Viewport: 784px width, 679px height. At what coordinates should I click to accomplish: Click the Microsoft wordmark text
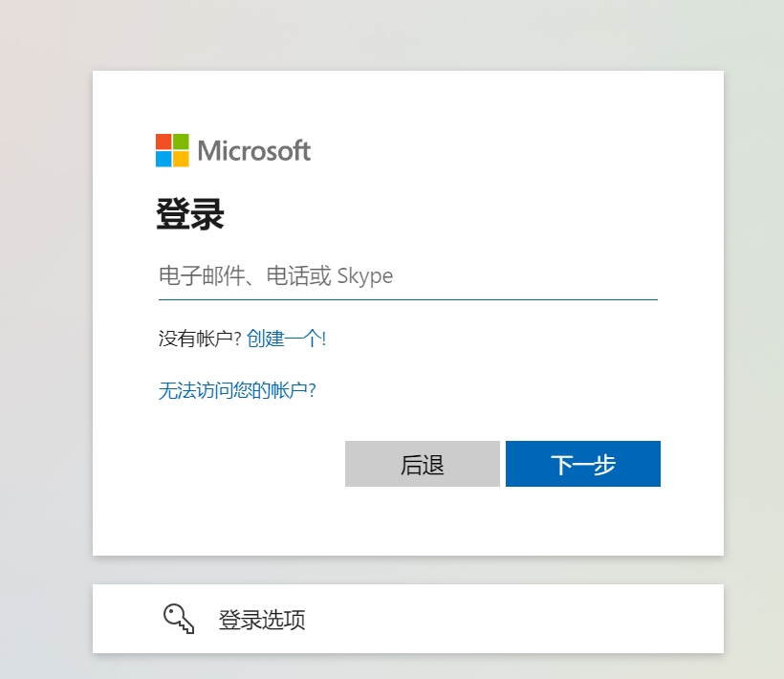click(254, 150)
